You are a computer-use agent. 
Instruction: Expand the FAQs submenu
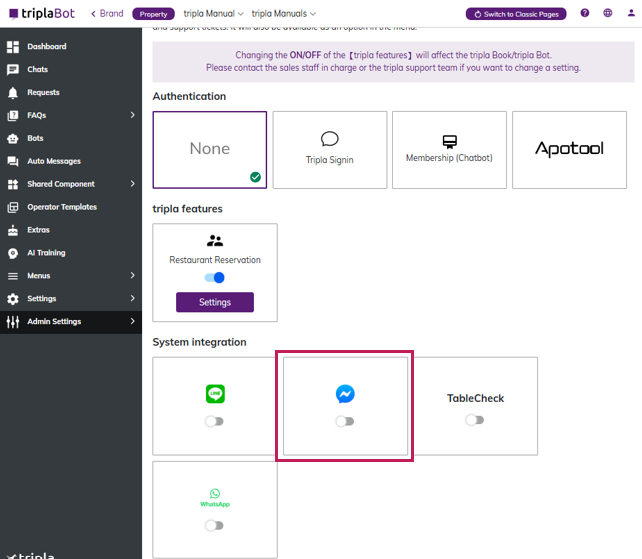132,116
